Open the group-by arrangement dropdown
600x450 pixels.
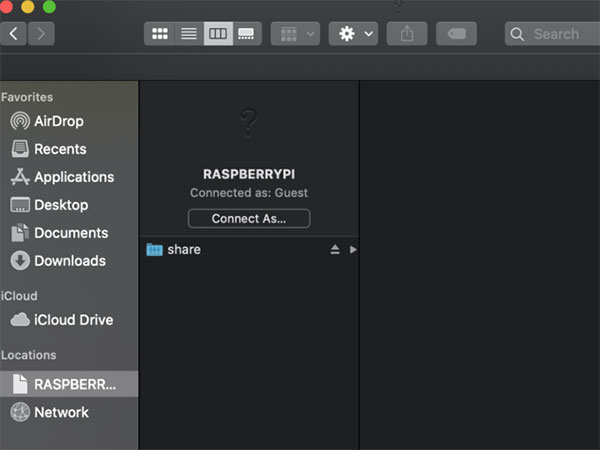tap(295, 34)
